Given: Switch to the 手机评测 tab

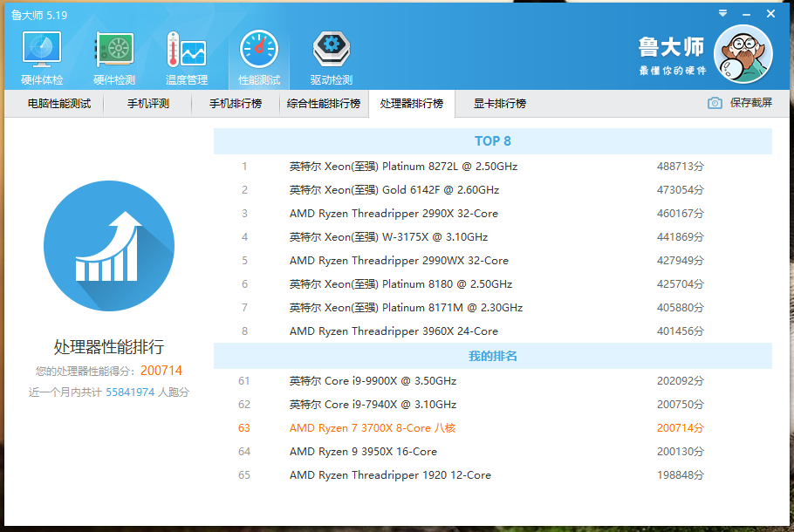Looking at the screenshot, I should 147,104.
